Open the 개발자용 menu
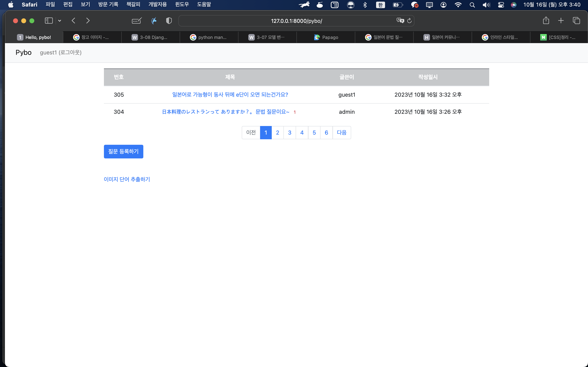Image resolution: width=588 pixels, height=367 pixels. pyautogui.click(x=157, y=5)
